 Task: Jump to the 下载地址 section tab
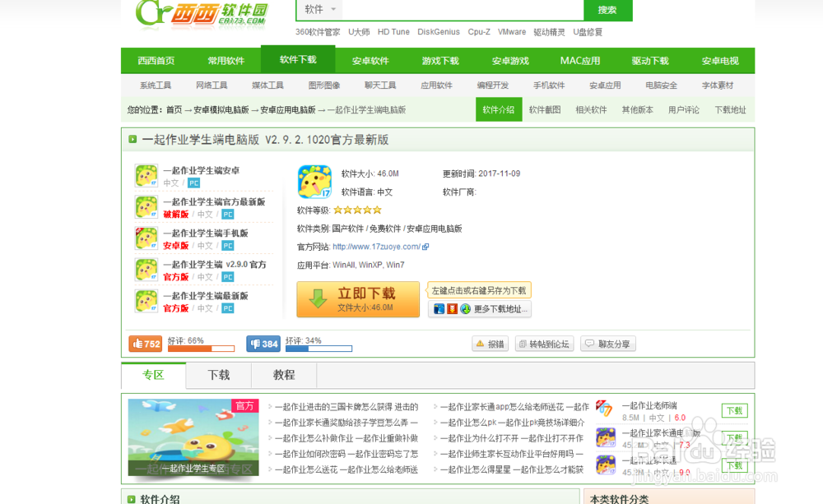point(730,109)
